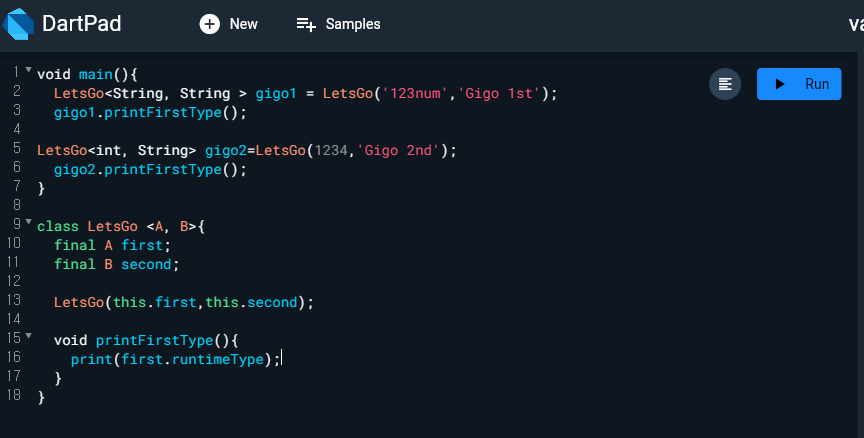Click 'first' field name on line 10
The image size is (864, 438).
coord(142,245)
